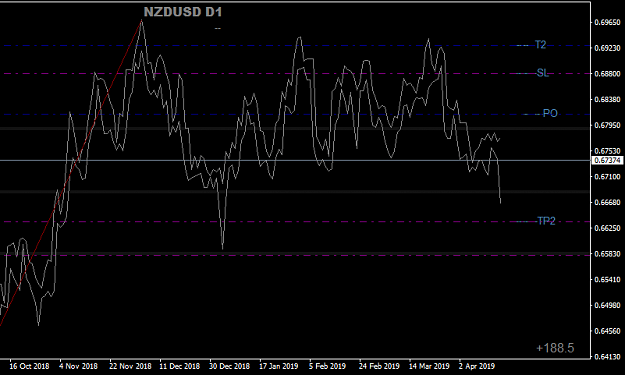Click the 5 Feb 2019 date label
The height and width of the screenshot is (375, 625).
328,366
